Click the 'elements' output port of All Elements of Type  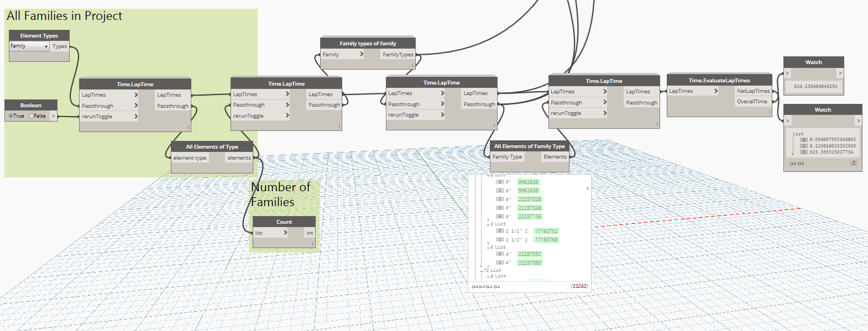pos(239,158)
